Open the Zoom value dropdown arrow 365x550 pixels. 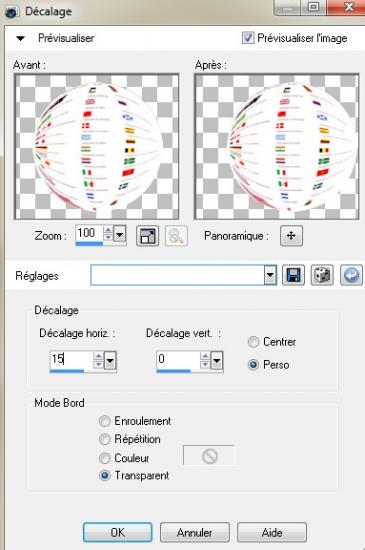click(120, 234)
